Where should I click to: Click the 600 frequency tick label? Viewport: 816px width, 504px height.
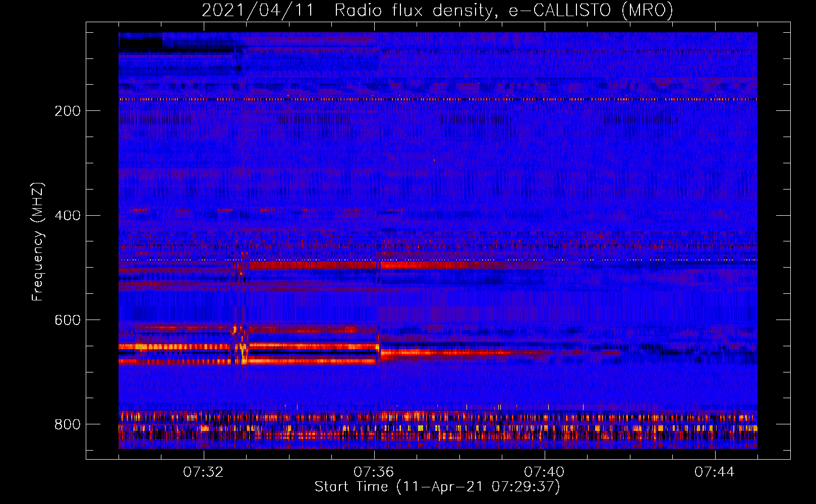[68, 321]
